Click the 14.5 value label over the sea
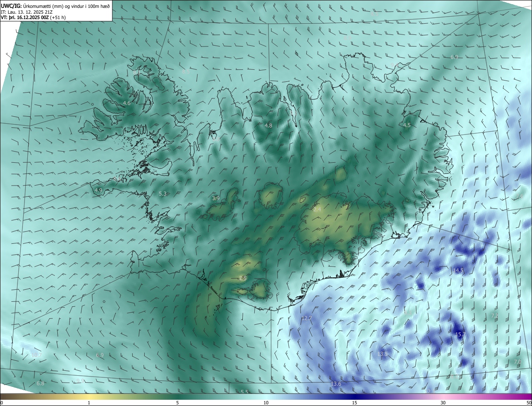Image resolution: width=532 pixels, height=406 pixels. [x=458, y=270]
